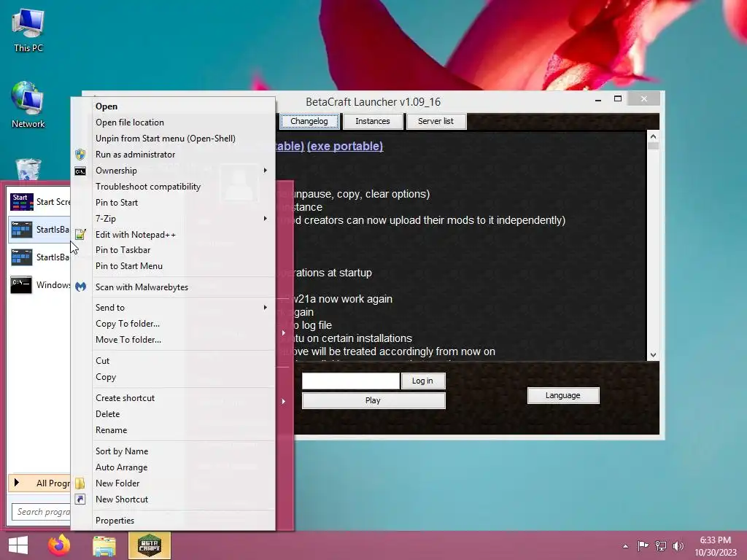The height and width of the screenshot is (560, 747).
Task: Choose Copy To folder...
Action: point(174,324)
